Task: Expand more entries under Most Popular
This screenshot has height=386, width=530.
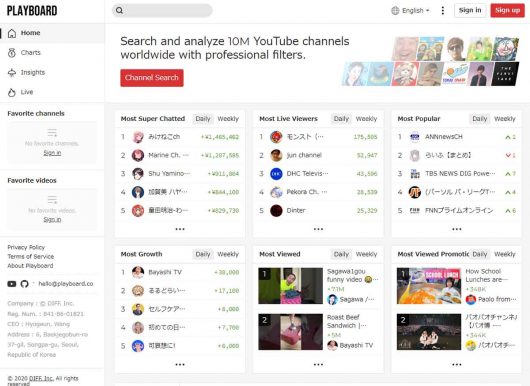Action: (457, 229)
